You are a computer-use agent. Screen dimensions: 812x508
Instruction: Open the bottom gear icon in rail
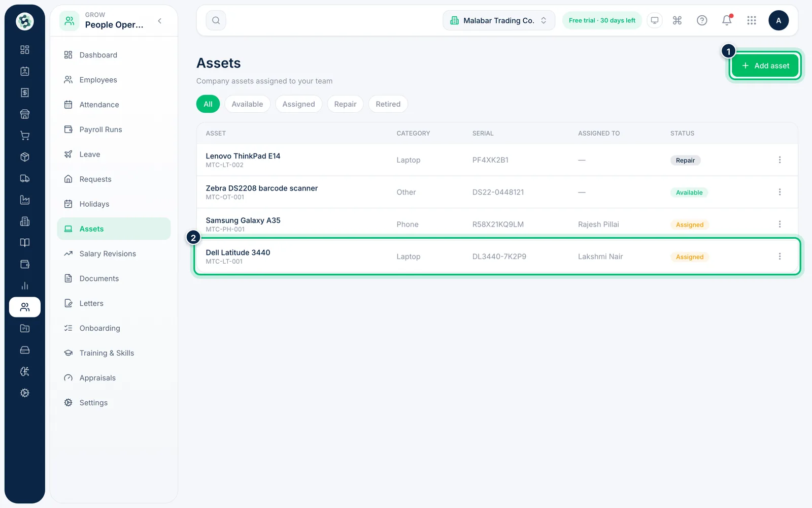click(24, 393)
